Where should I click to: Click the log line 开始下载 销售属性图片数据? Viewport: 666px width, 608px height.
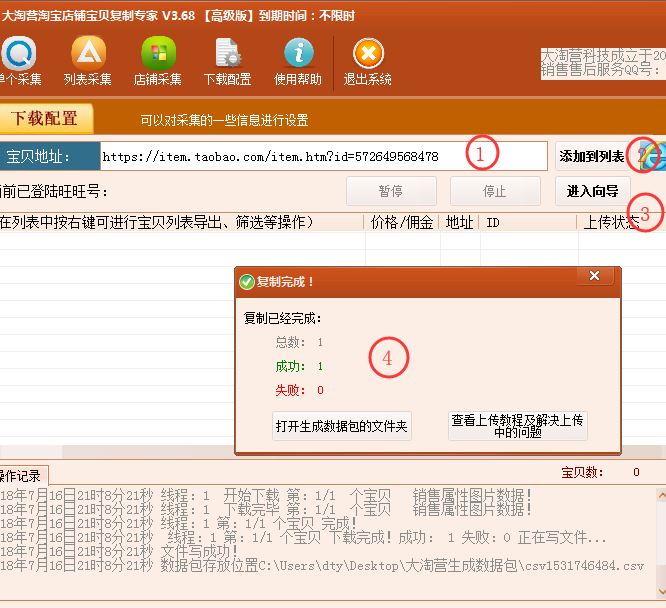[266, 495]
